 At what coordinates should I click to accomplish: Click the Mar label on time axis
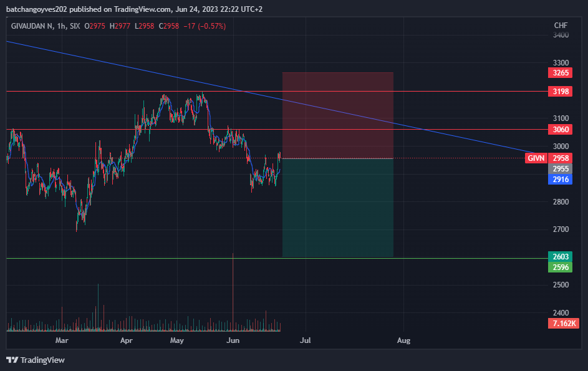(62, 340)
